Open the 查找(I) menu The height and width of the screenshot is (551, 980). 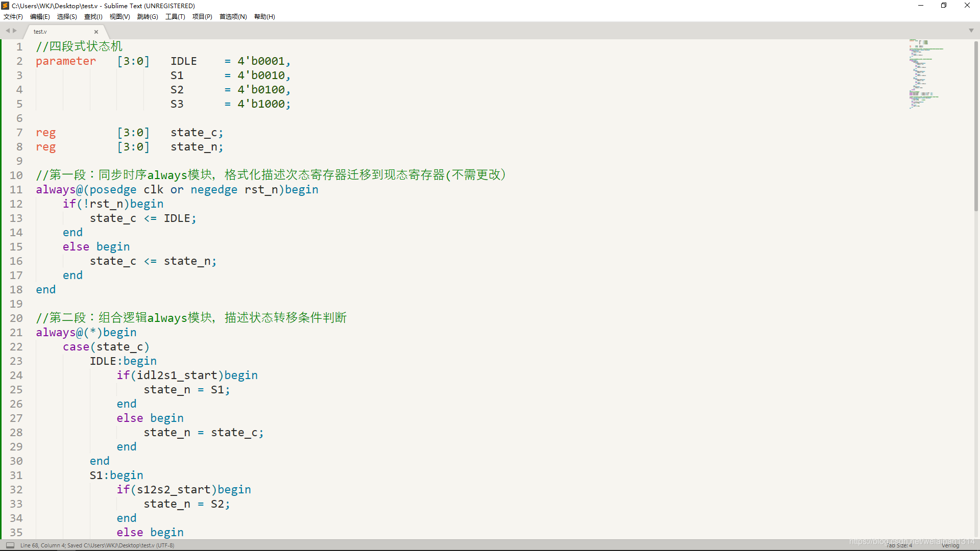pyautogui.click(x=93, y=17)
